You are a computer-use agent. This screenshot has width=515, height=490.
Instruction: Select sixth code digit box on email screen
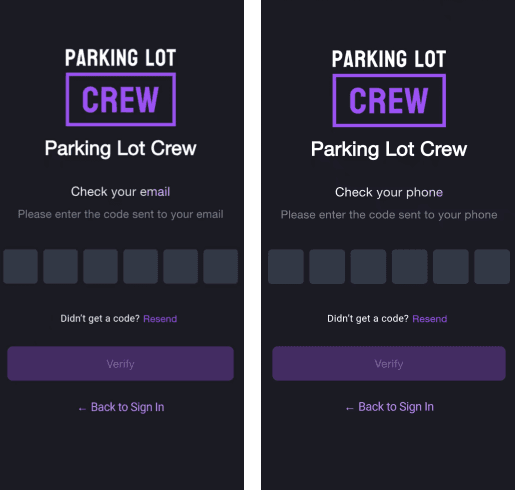[x=220, y=266]
